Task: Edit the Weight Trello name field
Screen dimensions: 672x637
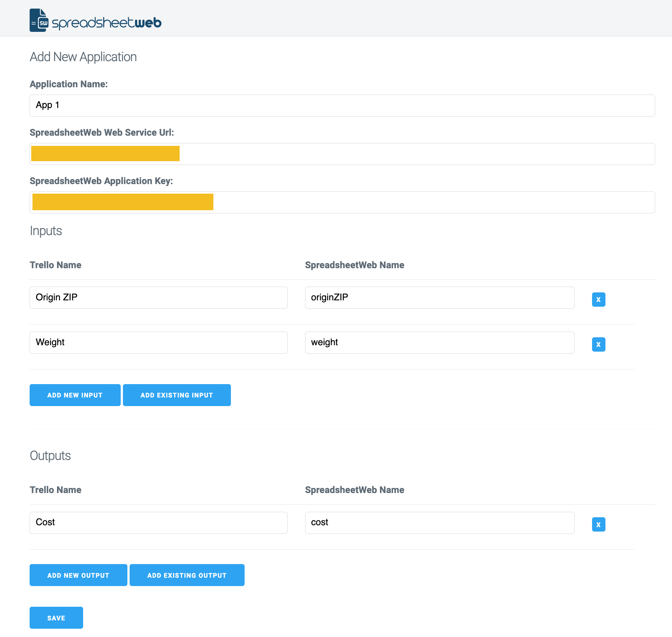Action: coord(159,342)
